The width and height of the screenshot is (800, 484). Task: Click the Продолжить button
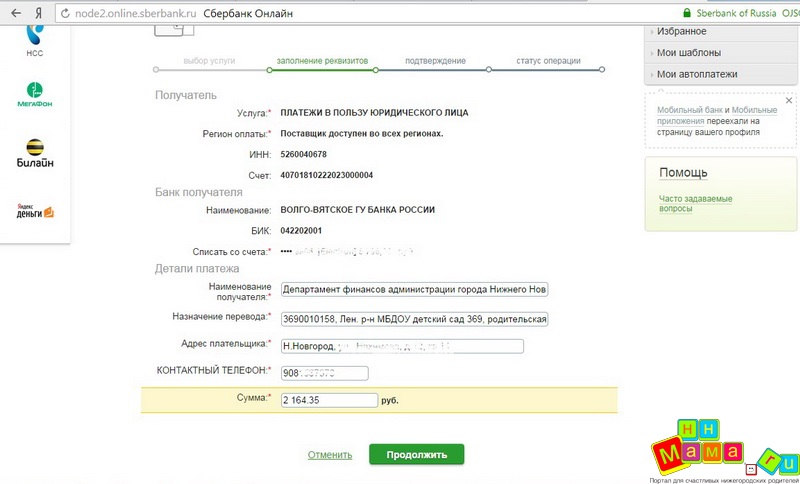[x=417, y=454]
